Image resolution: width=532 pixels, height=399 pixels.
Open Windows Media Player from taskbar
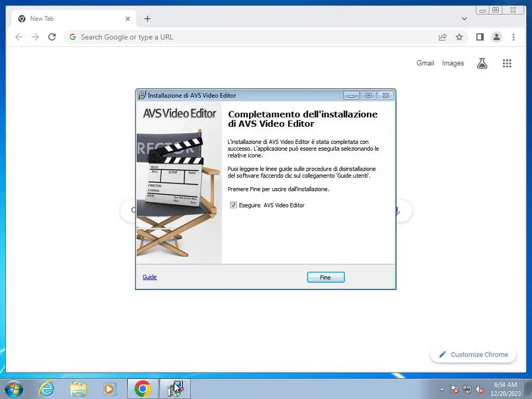coord(110,389)
